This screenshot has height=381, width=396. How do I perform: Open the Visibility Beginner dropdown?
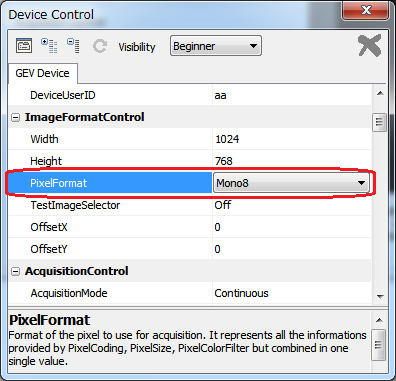[216, 46]
